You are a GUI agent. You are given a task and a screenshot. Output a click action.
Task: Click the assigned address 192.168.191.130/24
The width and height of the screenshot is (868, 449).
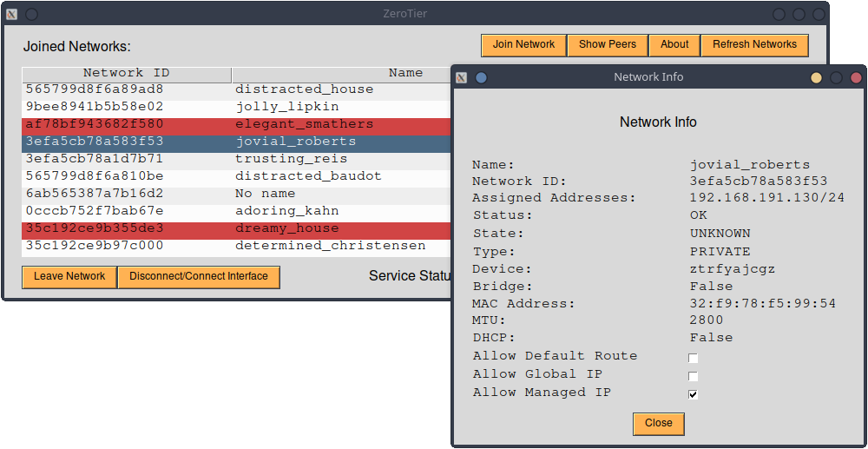[x=767, y=198]
